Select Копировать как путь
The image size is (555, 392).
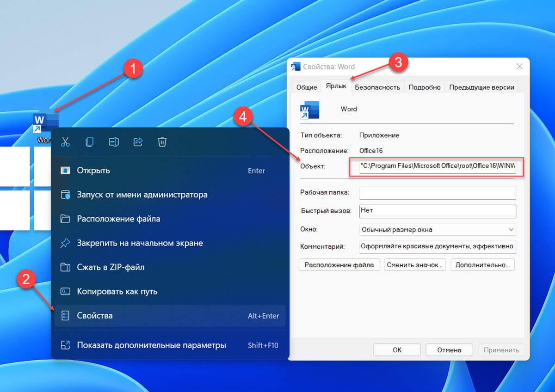pyautogui.click(x=170, y=291)
